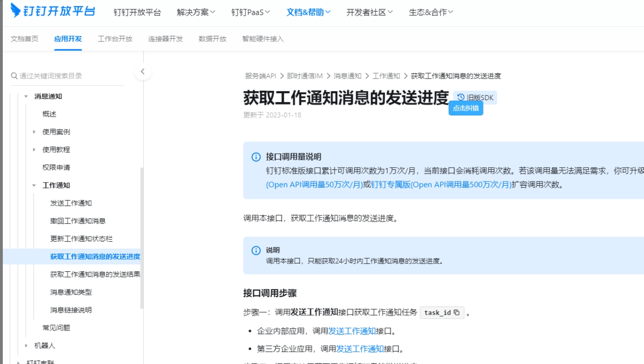Open 发送工作通知 link for 第三方企业应用
The width and height of the screenshot is (644, 364).
coord(360,349)
